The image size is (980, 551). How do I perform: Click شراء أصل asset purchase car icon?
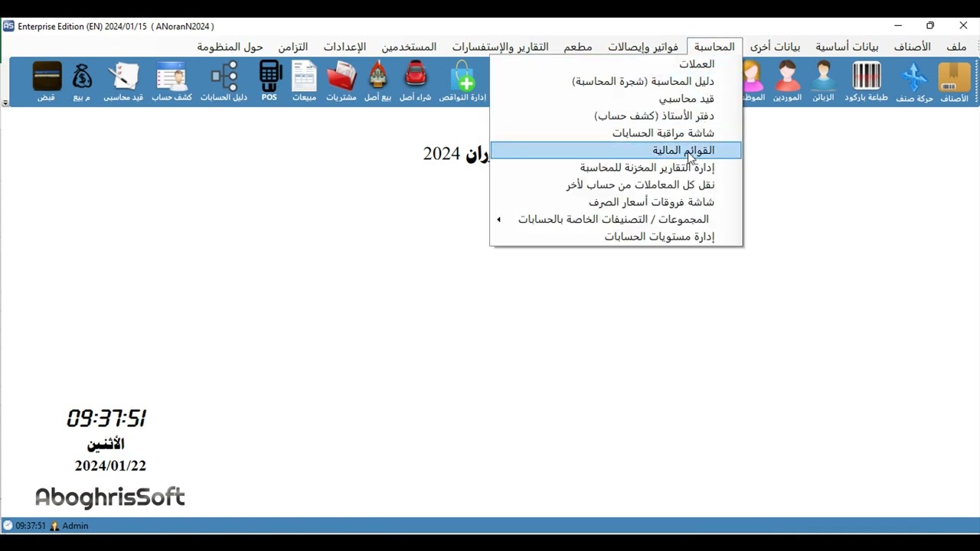click(x=416, y=82)
